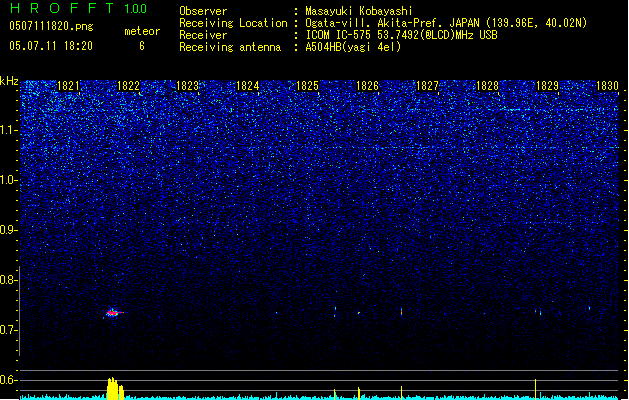Screen dimensions: 629x400
Task: Click the 1830 time marker
Action: (x=607, y=86)
